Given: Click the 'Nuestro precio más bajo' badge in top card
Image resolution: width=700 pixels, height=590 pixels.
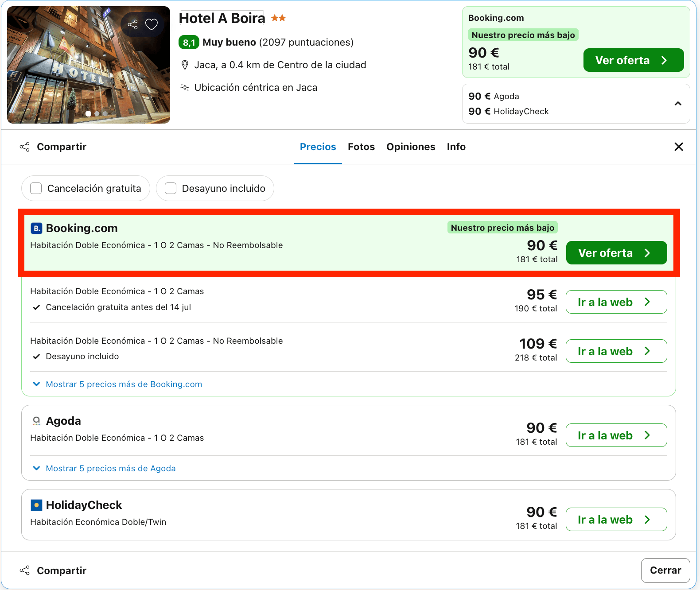Looking at the screenshot, I should (x=523, y=35).
